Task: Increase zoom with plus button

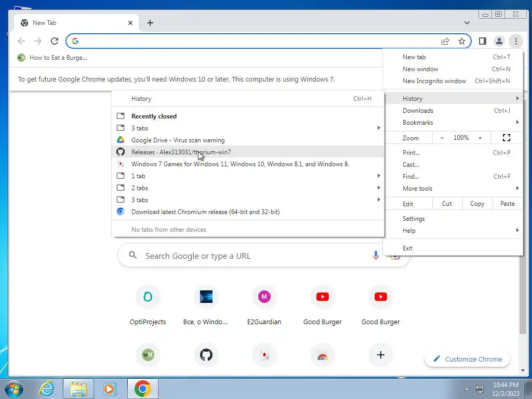Action: pos(480,138)
